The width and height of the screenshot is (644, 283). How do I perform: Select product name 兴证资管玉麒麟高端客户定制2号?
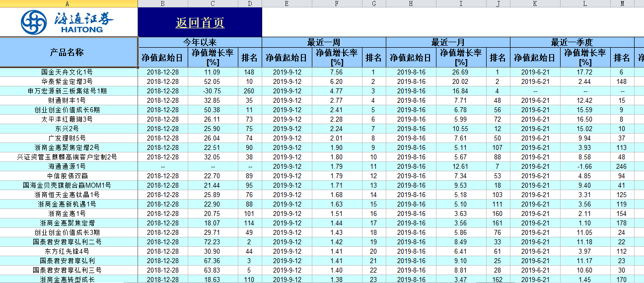pyautogui.click(x=67, y=157)
